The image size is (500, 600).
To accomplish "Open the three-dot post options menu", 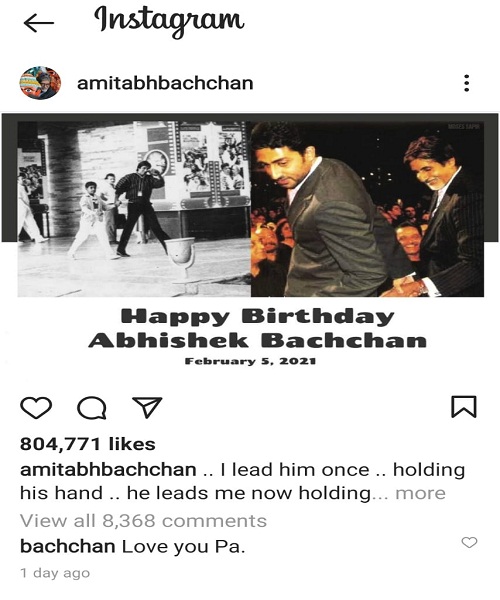I will pos(466,83).
